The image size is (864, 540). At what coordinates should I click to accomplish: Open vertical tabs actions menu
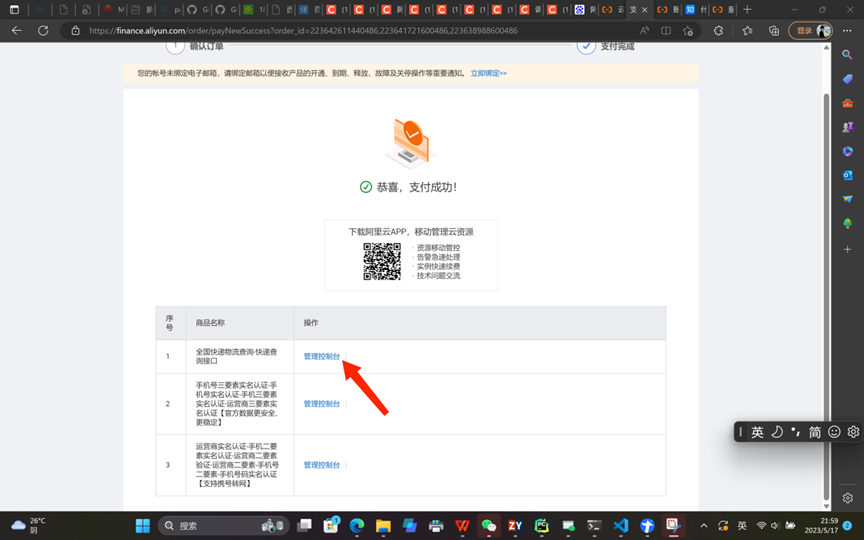tap(14, 9)
